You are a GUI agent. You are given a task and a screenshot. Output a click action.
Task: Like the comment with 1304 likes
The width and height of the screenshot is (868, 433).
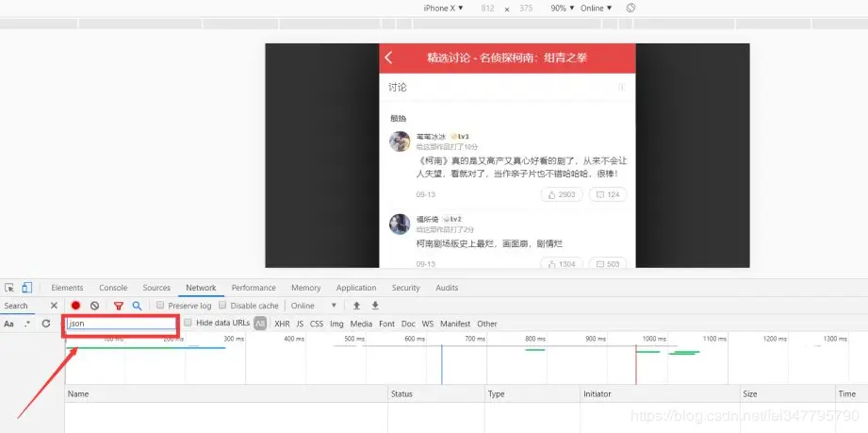562,263
